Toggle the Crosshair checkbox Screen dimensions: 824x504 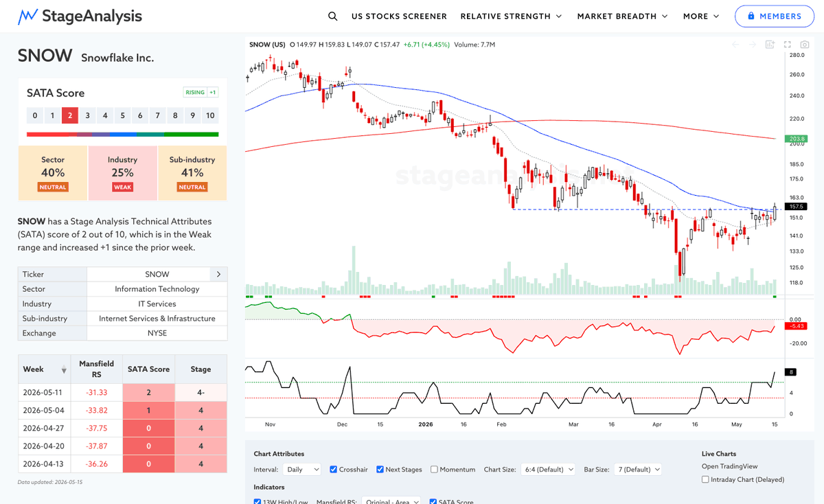[334, 470]
